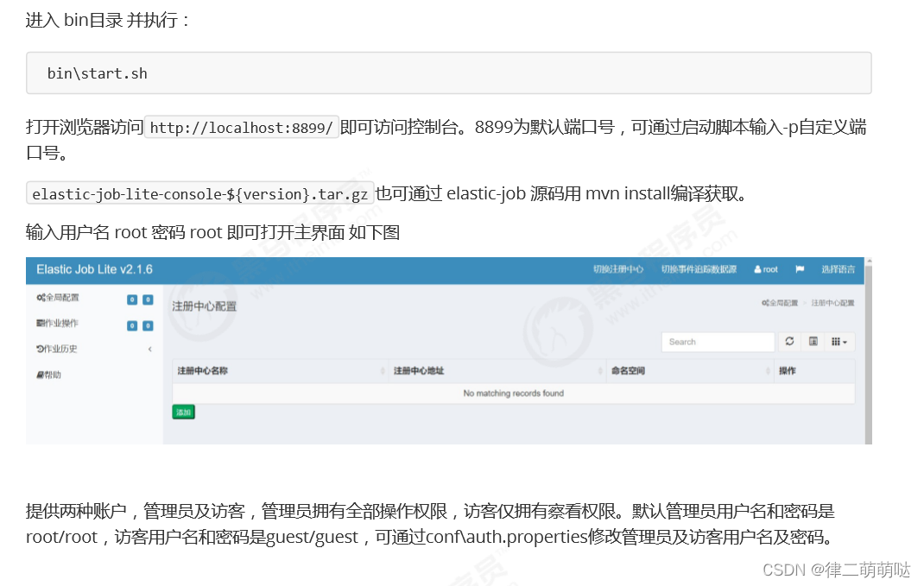This screenshot has width=924, height=586.
Task: Click the bin\start.sh code block
Action: coord(448,73)
